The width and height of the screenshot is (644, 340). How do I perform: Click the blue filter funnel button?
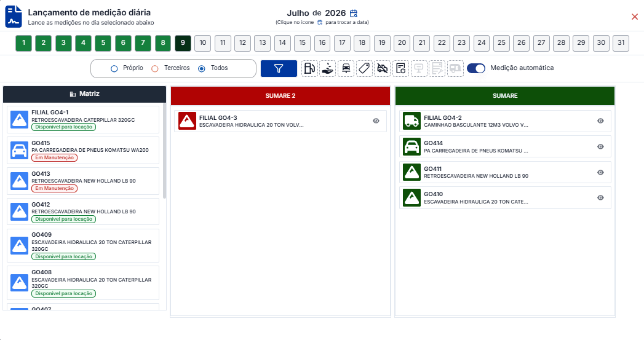(279, 69)
